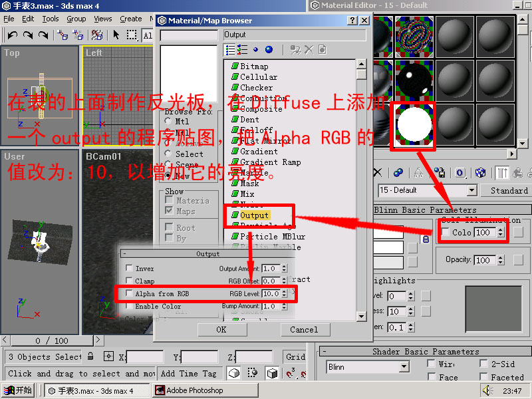Screen dimensions: 532x399
Task: Select the Bitmap map in browser list
Action: 250,66
